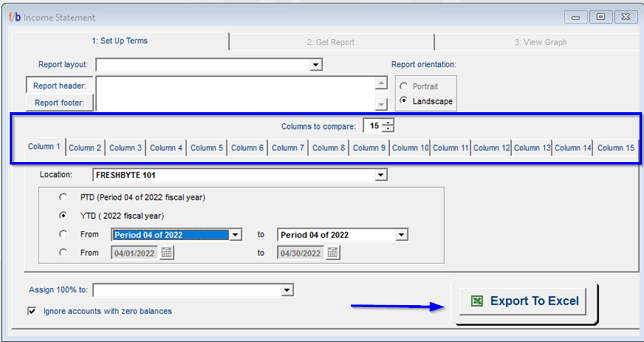The image size is (644, 342).
Task: Click the header text area scroll up arrow
Action: pyautogui.click(x=381, y=83)
